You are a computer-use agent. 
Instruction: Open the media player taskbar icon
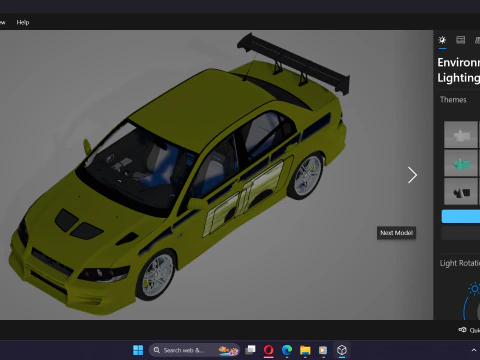323,350
